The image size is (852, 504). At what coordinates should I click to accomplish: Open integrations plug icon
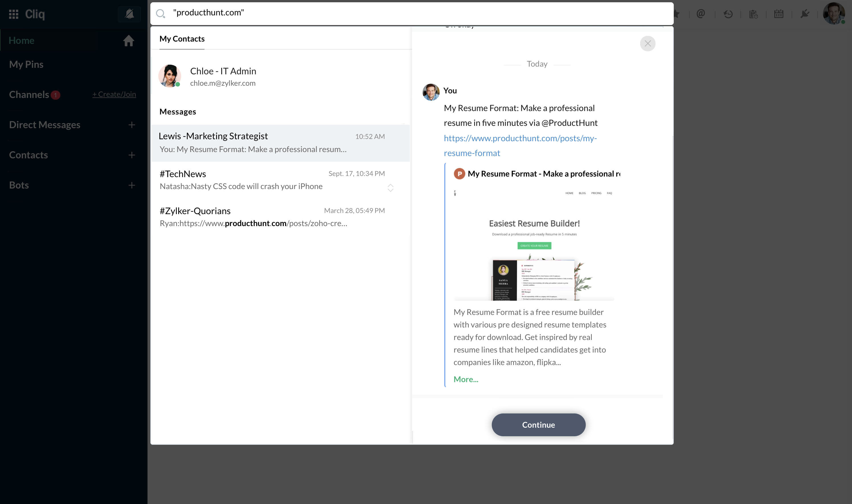pos(804,14)
